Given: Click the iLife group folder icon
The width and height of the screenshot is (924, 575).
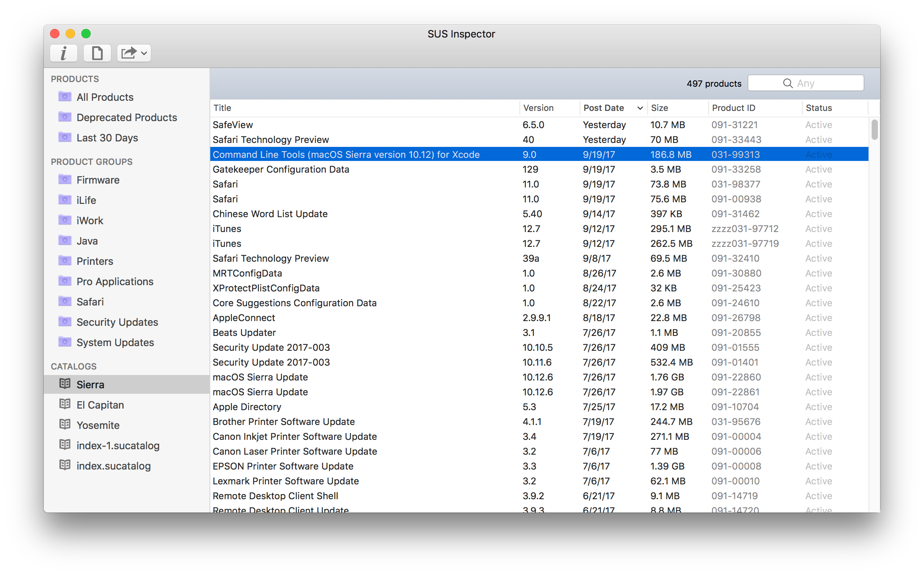Looking at the screenshot, I should (x=65, y=200).
